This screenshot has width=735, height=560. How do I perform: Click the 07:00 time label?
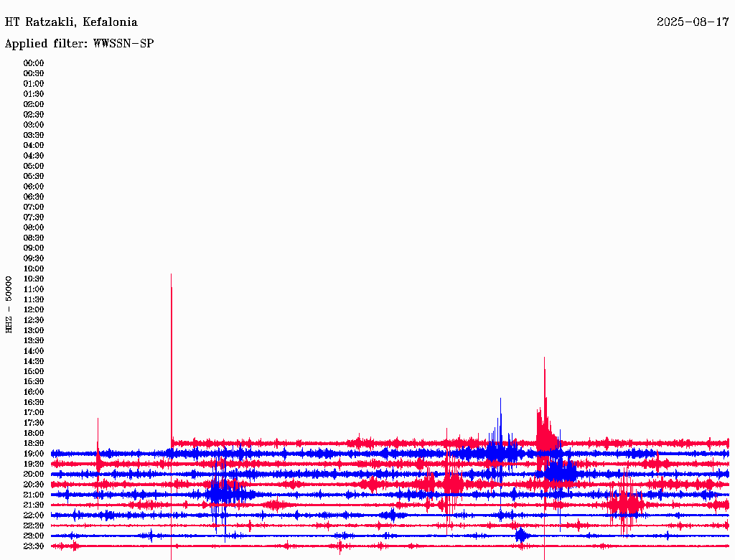pyautogui.click(x=34, y=207)
